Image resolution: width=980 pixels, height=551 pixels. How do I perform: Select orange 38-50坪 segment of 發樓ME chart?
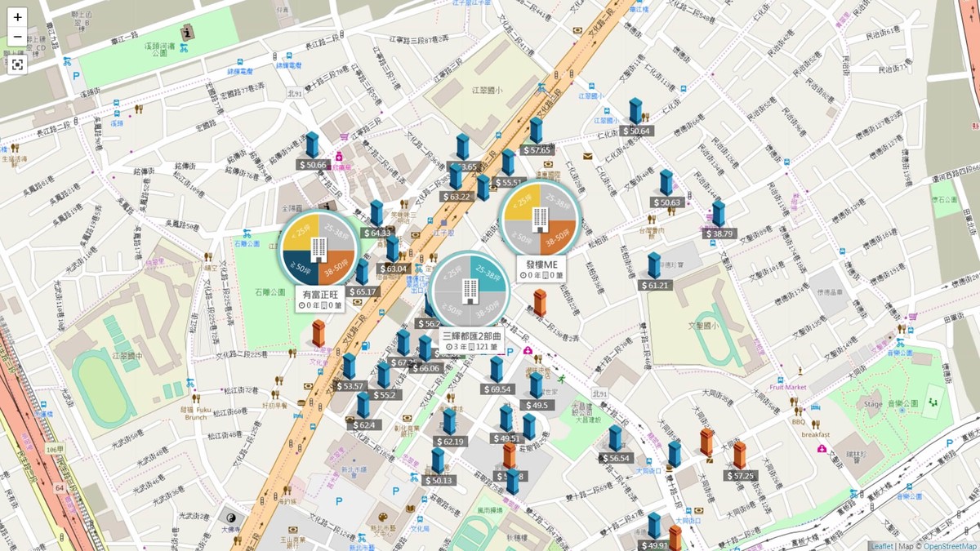coord(560,238)
